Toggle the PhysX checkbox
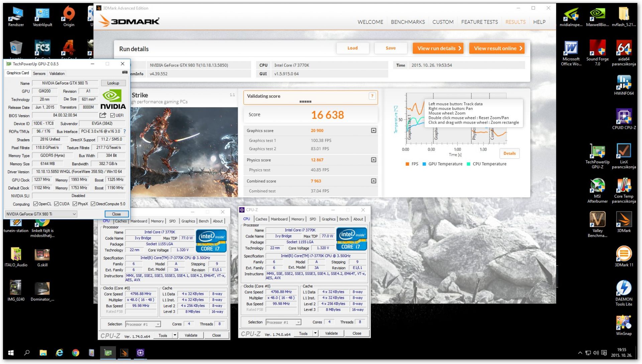642x364 pixels. coord(75,204)
